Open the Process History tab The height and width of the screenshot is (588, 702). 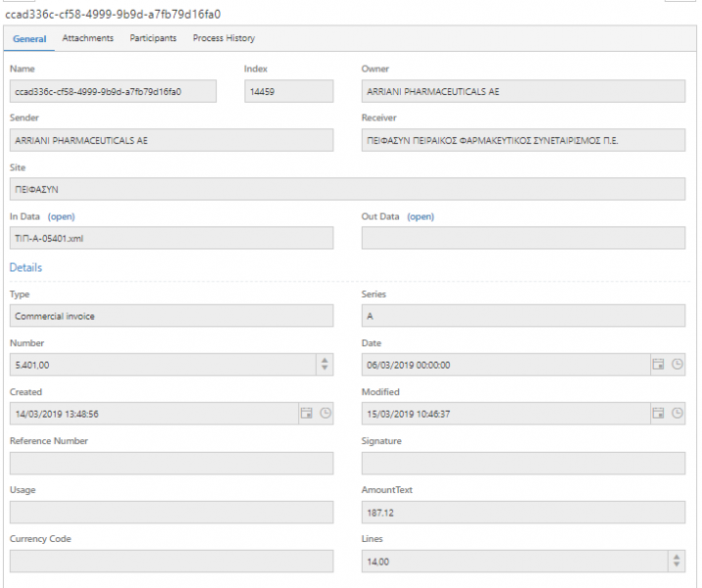tap(224, 38)
